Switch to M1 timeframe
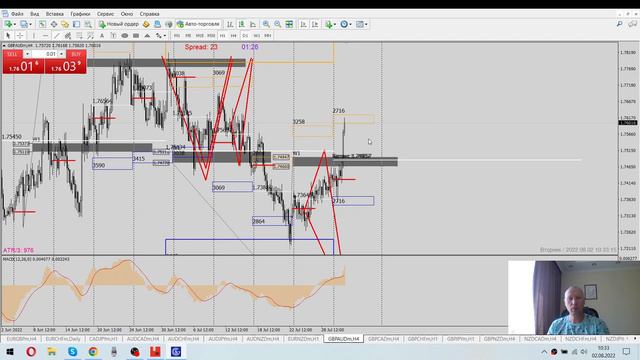The height and width of the screenshot is (360, 640). (177, 36)
